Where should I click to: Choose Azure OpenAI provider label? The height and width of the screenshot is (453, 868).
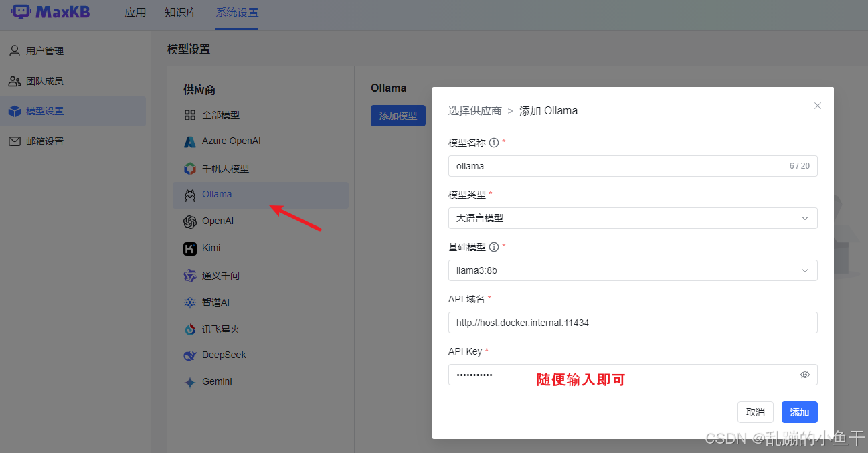click(232, 141)
